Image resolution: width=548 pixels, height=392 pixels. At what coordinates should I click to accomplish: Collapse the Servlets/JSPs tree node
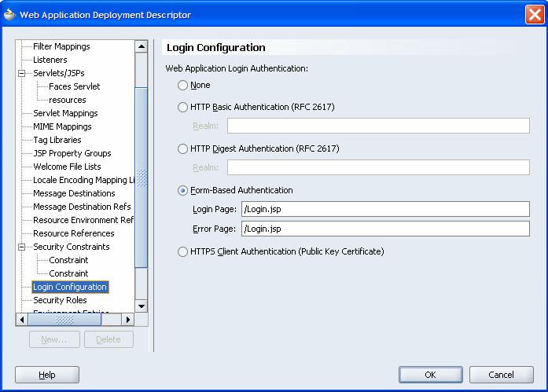[22, 73]
